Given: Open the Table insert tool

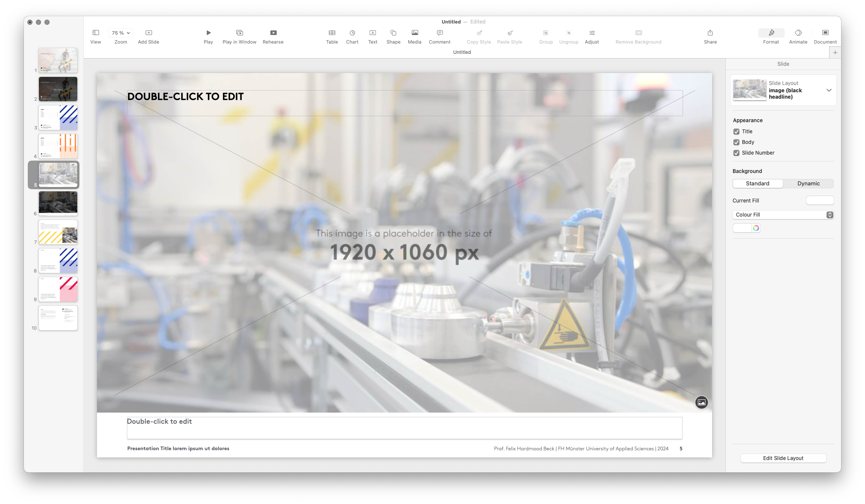Looking at the screenshot, I should click(332, 33).
